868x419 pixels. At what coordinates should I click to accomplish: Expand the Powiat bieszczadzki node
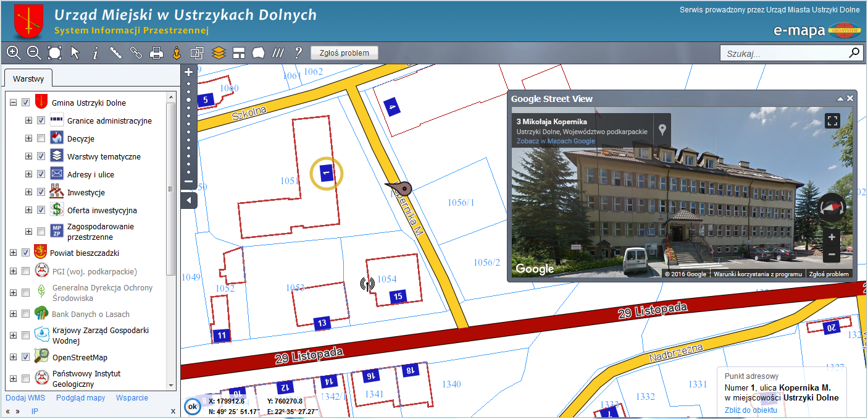(x=13, y=253)
